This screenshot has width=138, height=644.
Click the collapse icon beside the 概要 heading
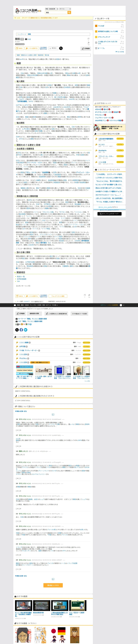(x=15, y=64)
